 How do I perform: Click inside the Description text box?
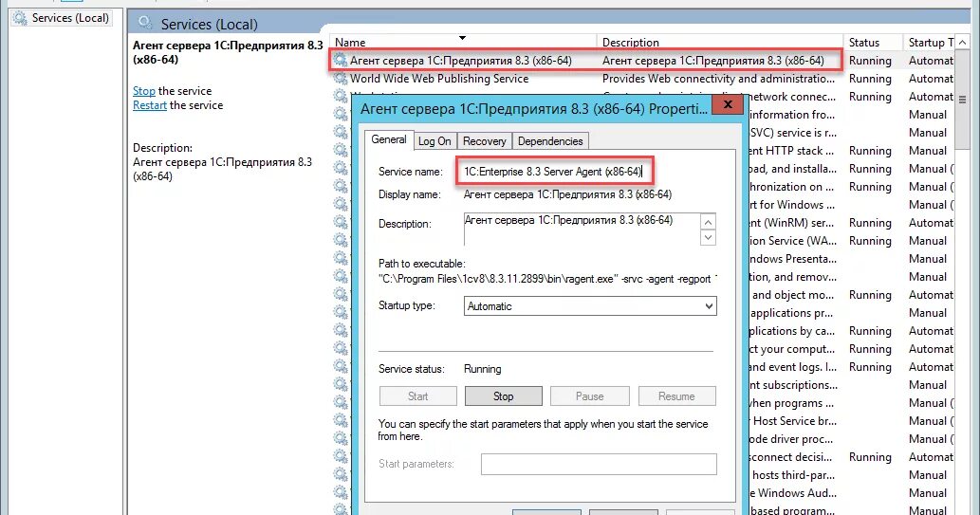[582, 230]
